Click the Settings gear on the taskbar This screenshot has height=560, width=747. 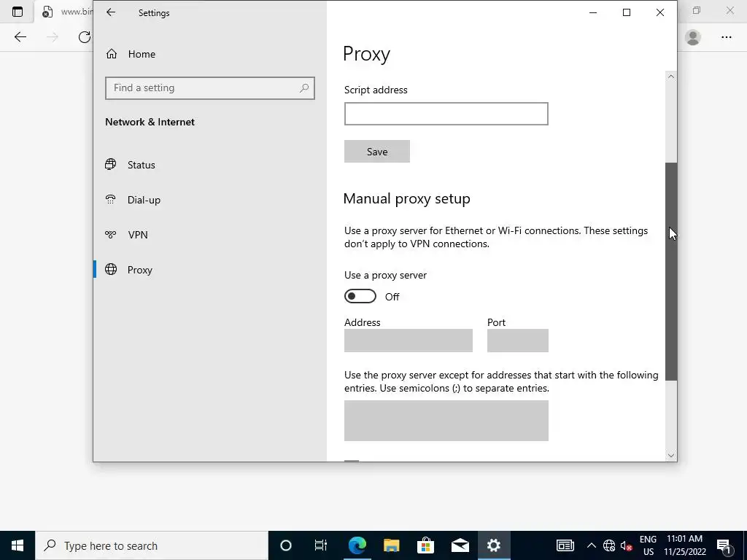coord(494,545)
